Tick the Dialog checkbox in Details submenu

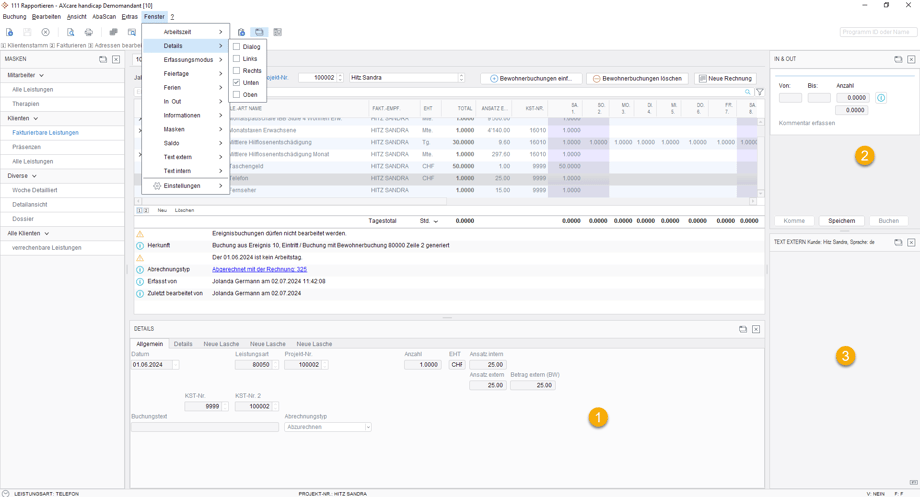pyautogui.click(x=236, y=46)
